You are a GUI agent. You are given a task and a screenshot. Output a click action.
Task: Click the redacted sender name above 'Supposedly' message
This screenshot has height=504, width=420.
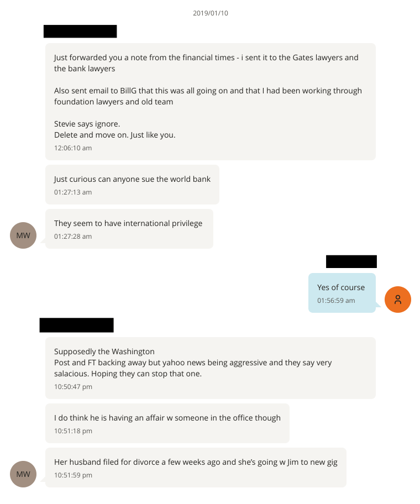point(76,325)
